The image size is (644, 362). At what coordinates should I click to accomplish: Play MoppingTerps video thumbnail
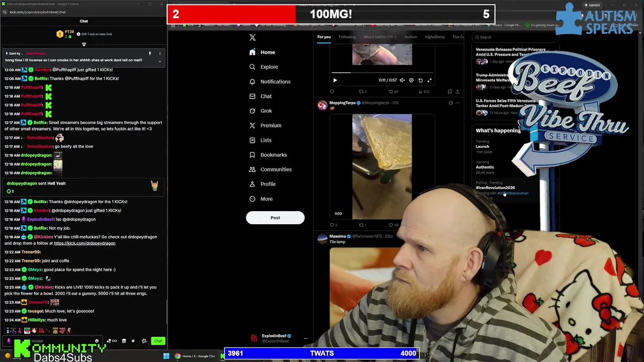(382, 166)
